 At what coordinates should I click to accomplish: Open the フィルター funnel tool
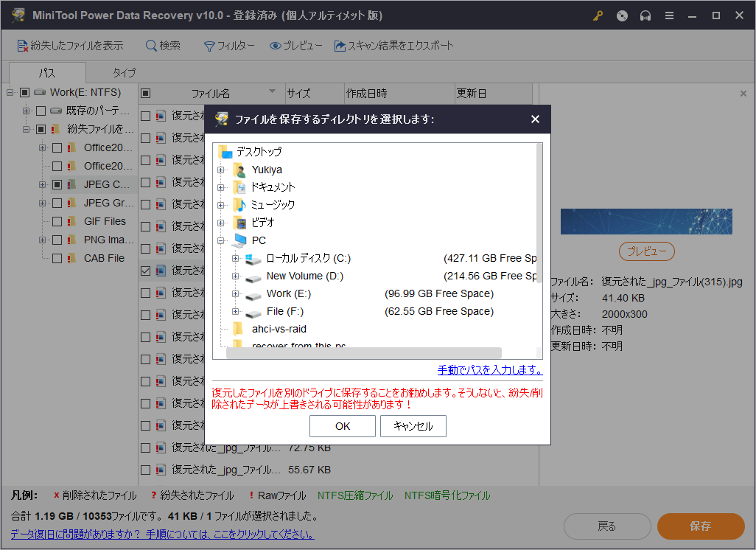tap(209, 46)
